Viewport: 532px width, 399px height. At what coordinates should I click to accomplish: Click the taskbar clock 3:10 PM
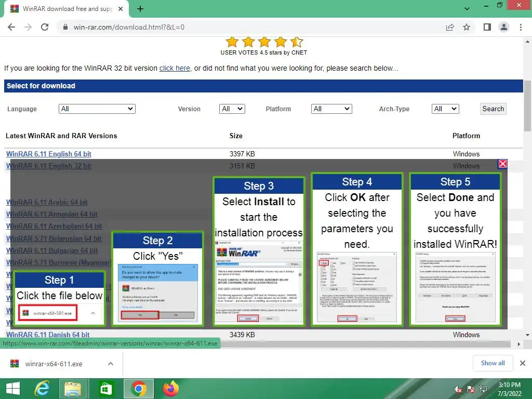click(x=509, y=385)
